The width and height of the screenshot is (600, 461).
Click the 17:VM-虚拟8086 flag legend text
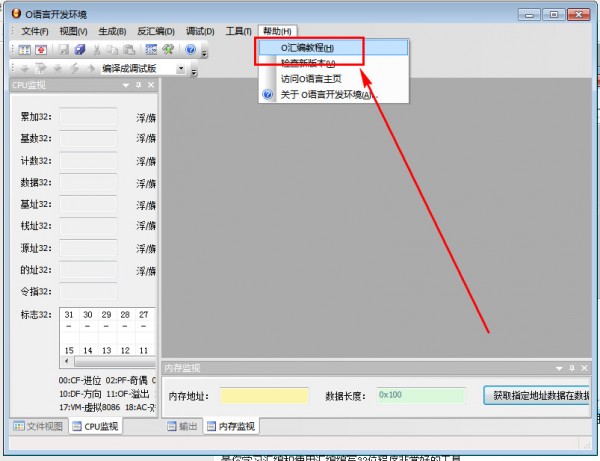[90, 407]
